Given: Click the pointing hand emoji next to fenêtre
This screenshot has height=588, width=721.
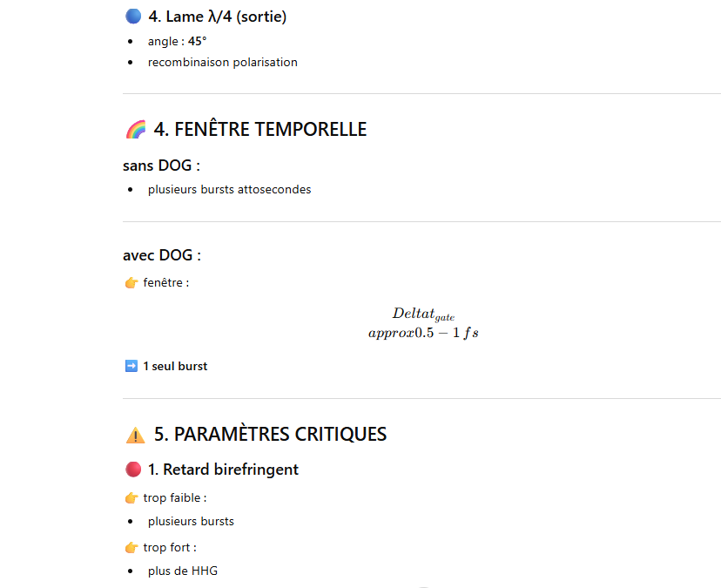Looking at the screenshot, I should pos(131,282).
